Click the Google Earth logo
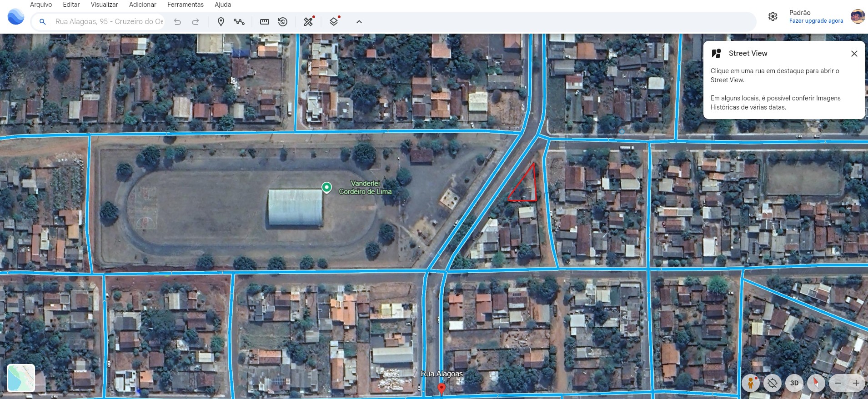This screenshot has width=868, height=399. tap(16, 17)
